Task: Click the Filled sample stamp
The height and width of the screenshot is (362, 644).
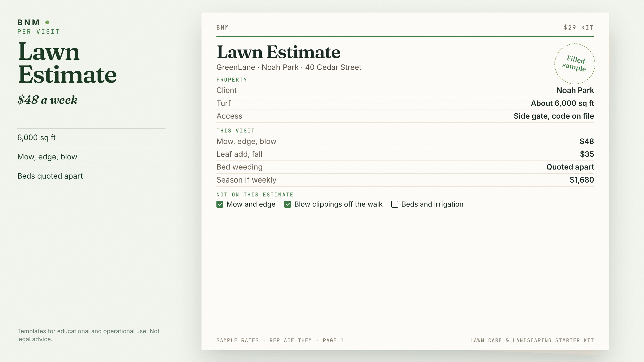Action: [x=575, y=64]
